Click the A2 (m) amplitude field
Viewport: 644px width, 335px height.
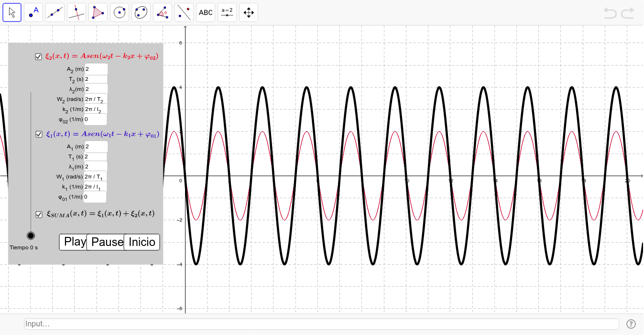point(96,69)
